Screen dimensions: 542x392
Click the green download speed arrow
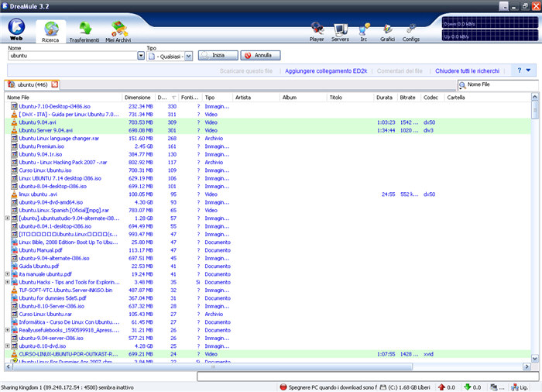pyautogui.click(x=468, y=387)
